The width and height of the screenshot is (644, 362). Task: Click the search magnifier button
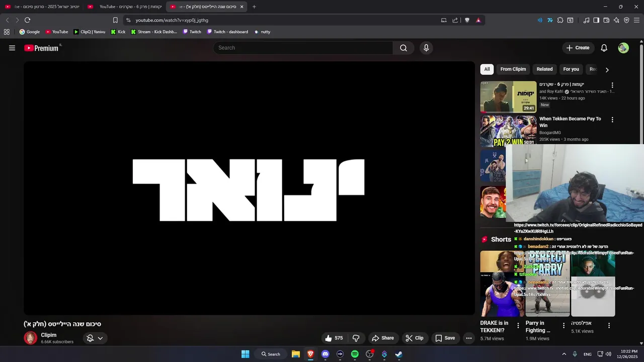(404, 48)
